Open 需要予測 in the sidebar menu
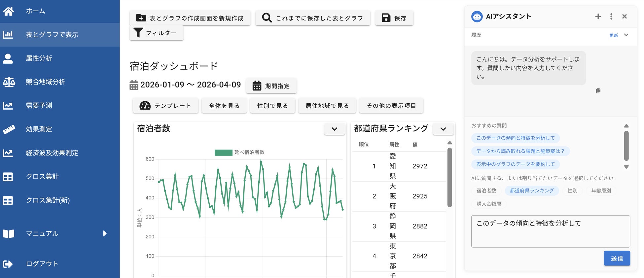This screenshot has width=644, height=278. [39, 106]
